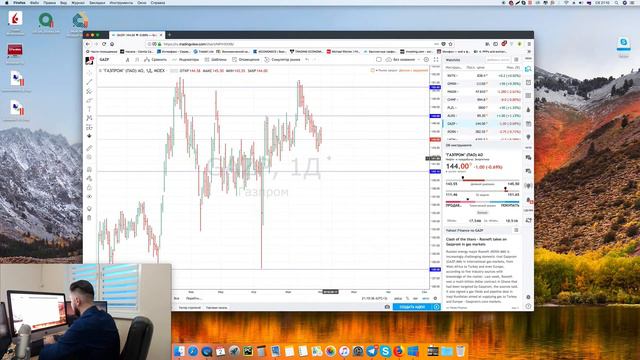The image size is (640, 360).
Task: Select the first watchlist row
Action: (x=482, y=76)
